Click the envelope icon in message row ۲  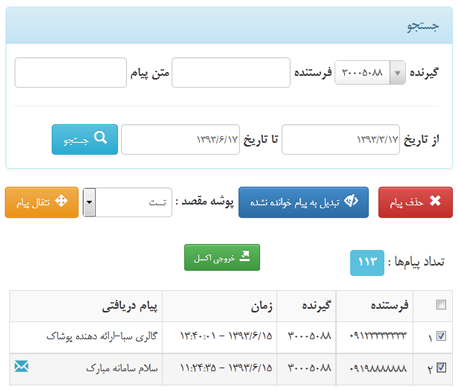(x=22, y=366)
